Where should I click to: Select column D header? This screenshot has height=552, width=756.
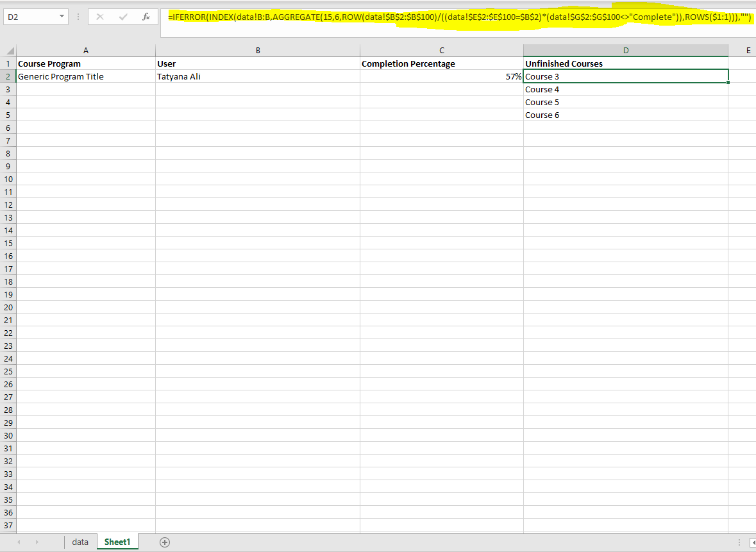click(x=626, y=50)
